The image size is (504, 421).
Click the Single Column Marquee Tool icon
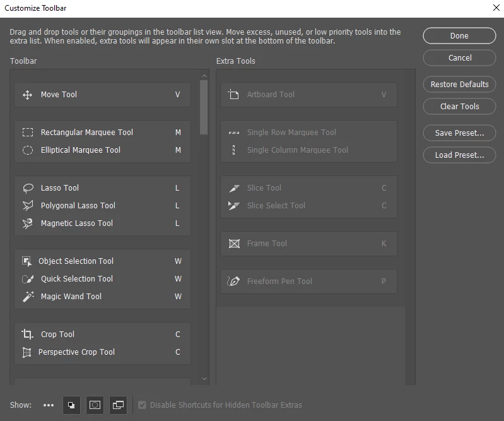point(233,150)
